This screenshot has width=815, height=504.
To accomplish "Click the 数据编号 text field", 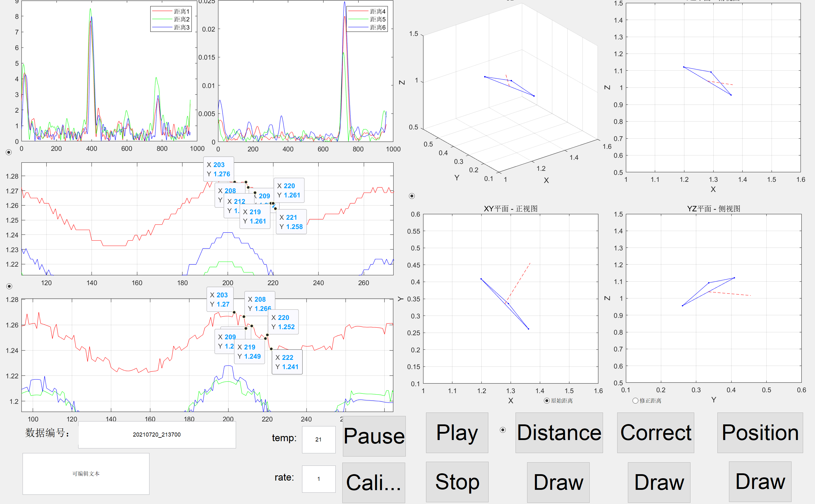I will click(x=157, y=435).
